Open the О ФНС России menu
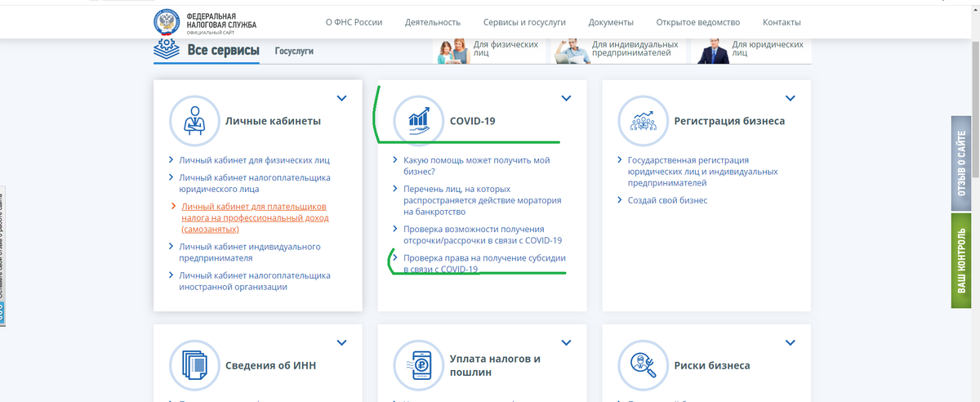Screen dimensions: 980x402 point(354,22)
